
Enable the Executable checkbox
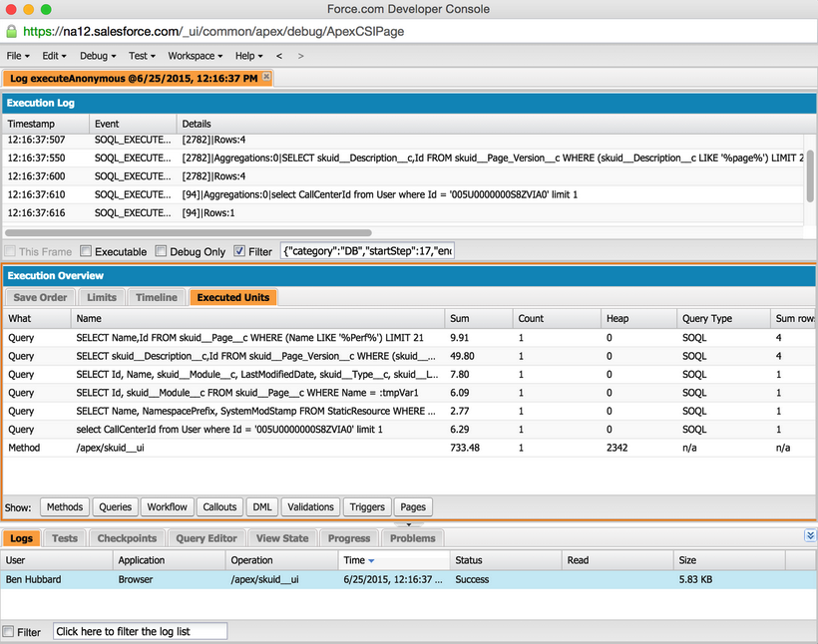[x=86, y=252]
